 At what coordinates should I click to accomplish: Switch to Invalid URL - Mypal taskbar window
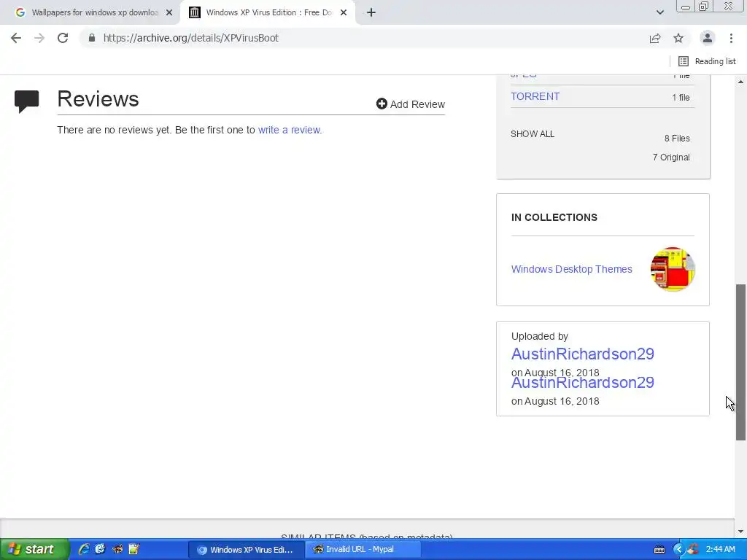pyautogui.click(x=362, y=550)
